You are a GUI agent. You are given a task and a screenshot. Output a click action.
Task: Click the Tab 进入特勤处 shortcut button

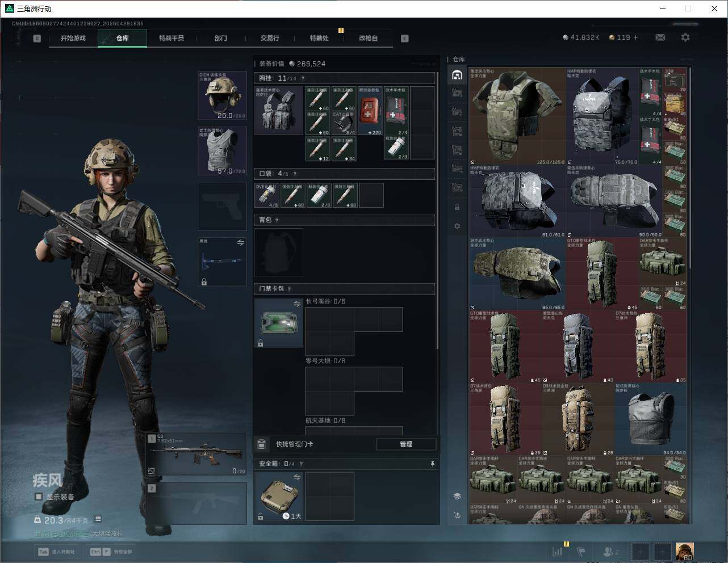coord(56,551)
